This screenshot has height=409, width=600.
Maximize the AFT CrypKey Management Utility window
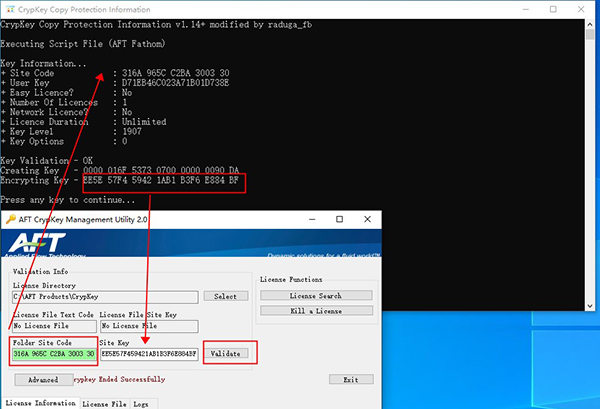[339, 219]
